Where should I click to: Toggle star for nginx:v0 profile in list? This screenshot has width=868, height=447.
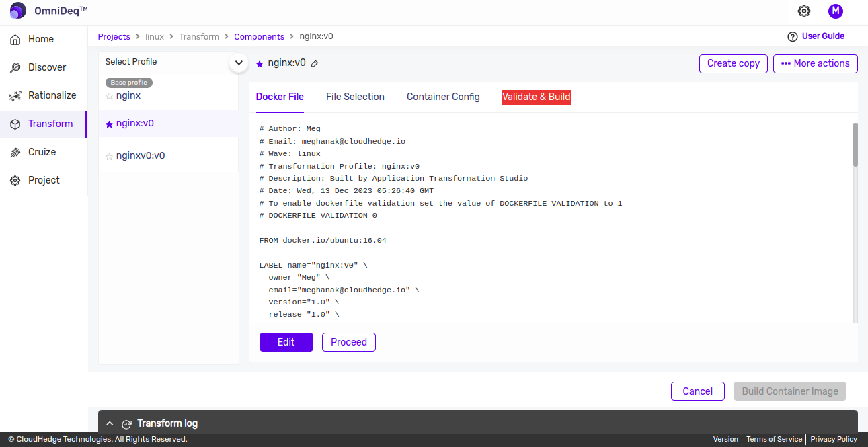pos(109,124)
